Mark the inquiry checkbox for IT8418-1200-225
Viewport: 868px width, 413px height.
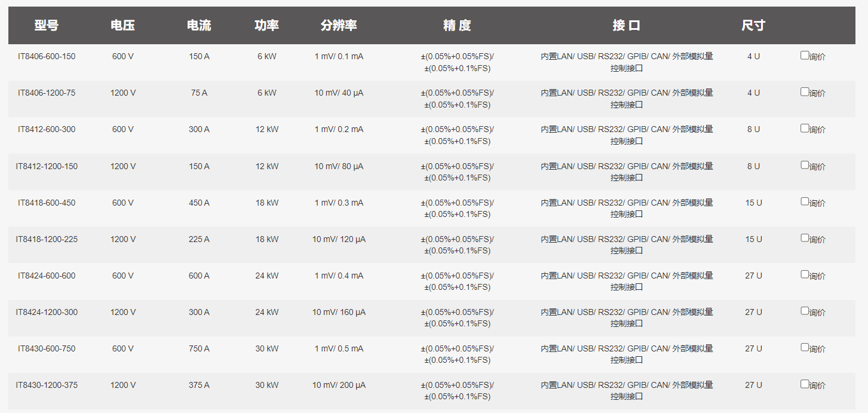click(x=805, y=238)
